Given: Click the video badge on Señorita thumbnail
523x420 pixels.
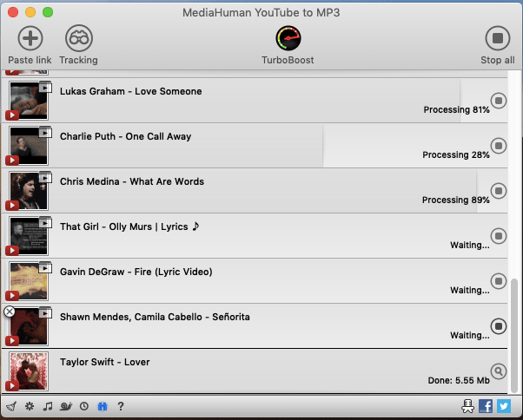Looking at the screenshot, I should click(45, 312).
